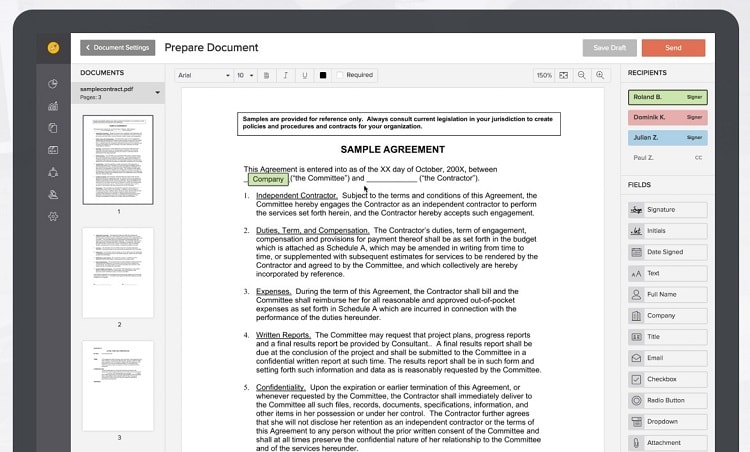Choose the Dropdown field
This screenshot has height=452, width=750.
pyautogui.click(x=668, y=421)
